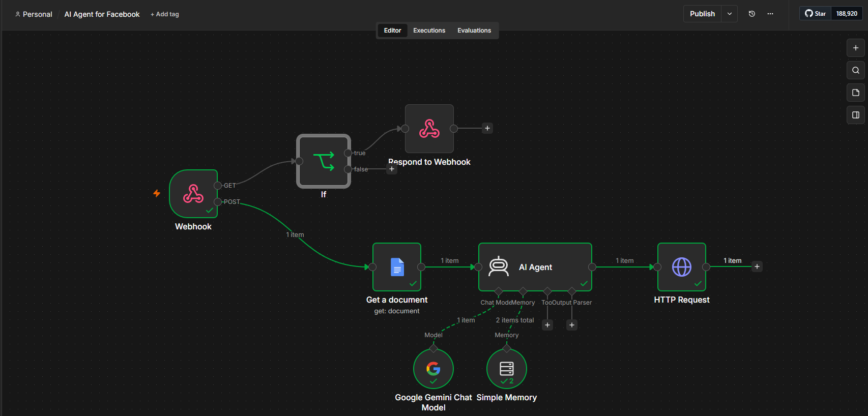Click the HTTP Request output connector
868x416 pixels.
pos(706,267)
